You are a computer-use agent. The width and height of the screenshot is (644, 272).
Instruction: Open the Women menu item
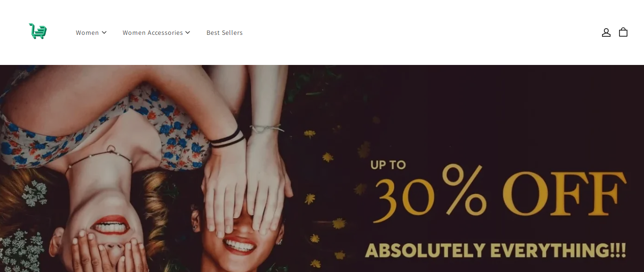pos(91,32)
